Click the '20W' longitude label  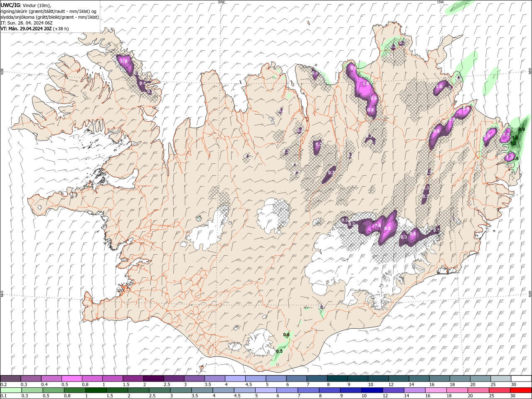tap(221, 2)
